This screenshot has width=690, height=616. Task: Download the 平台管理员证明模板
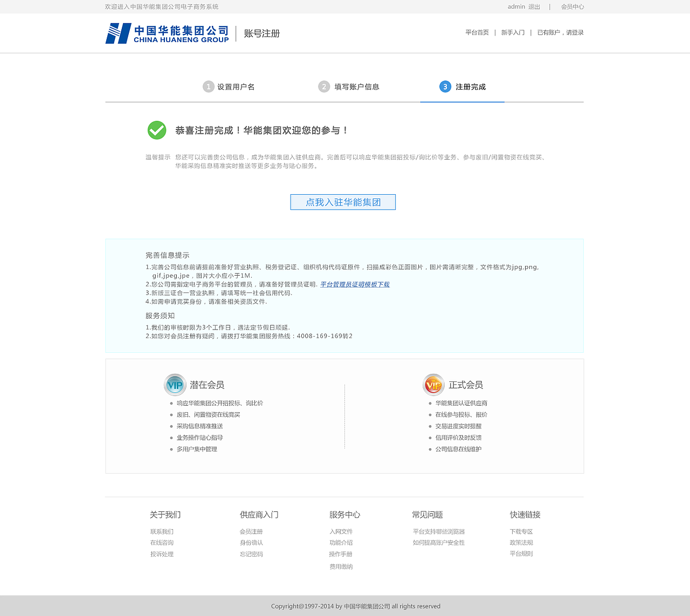point(356,284)
